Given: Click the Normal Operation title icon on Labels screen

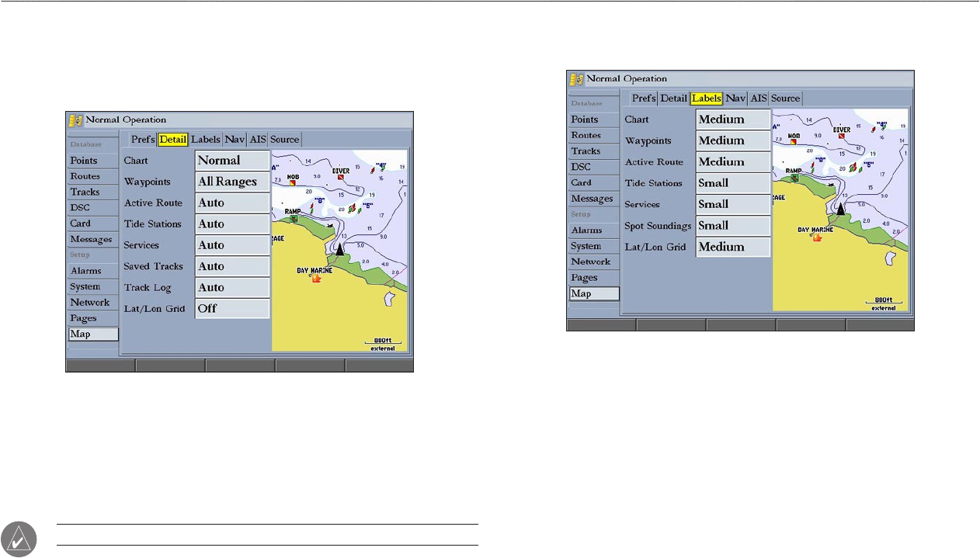Looking at the screenshot, I should [576, 79].
